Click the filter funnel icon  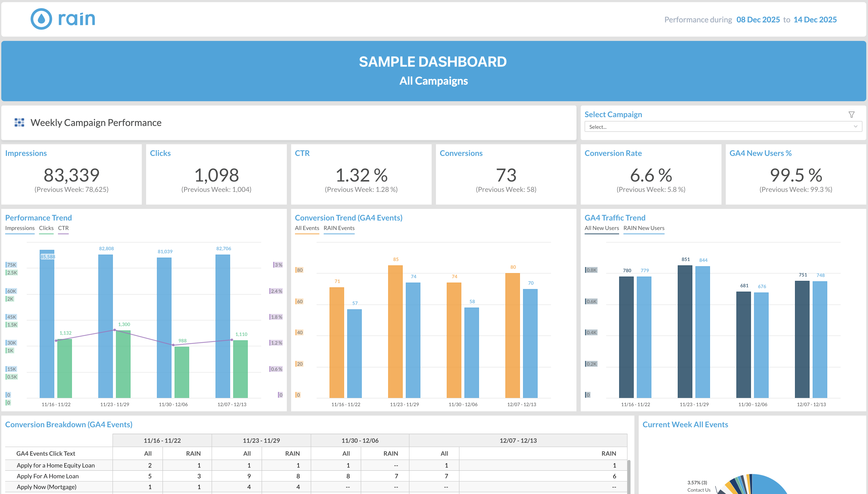click(851, 115)
